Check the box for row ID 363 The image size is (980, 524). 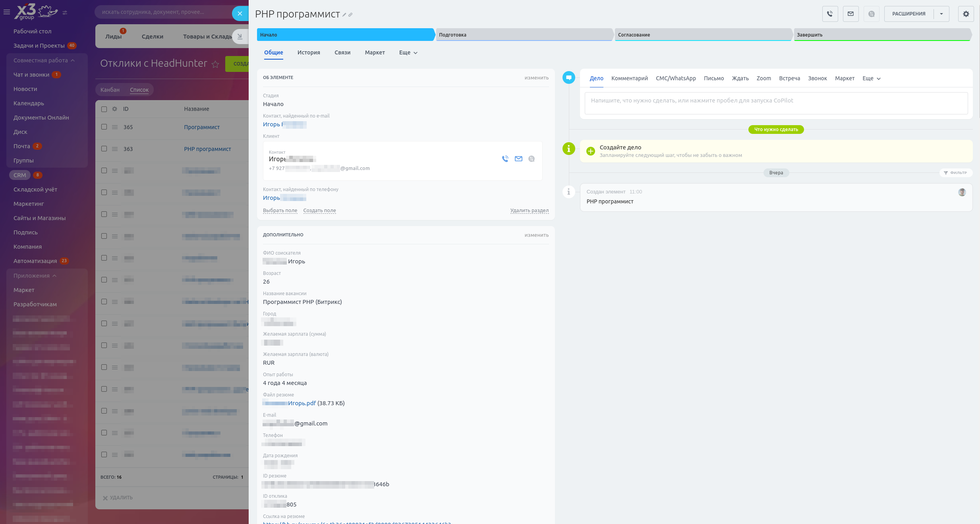(x=104, y=149)
